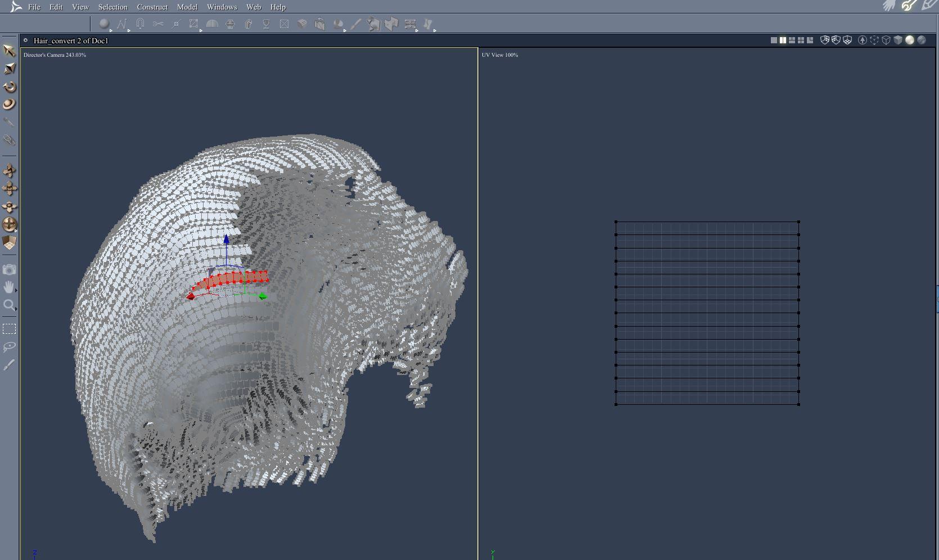Viewport: 939px width, 560px height.
Task: Switch to four viewports layout
Action: pyautogui.click(x=801, y=40)
